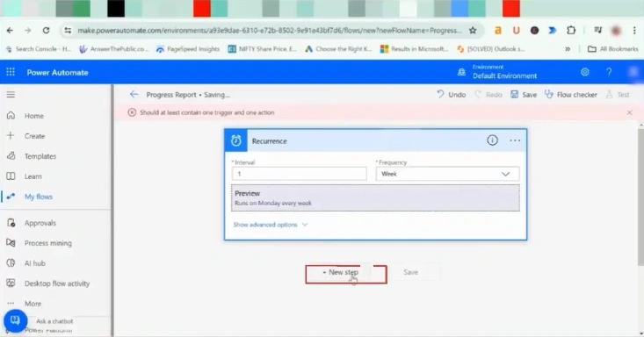Click the Amazon extension icon
The height and width of the screenshot is (337, 644).
498,31
